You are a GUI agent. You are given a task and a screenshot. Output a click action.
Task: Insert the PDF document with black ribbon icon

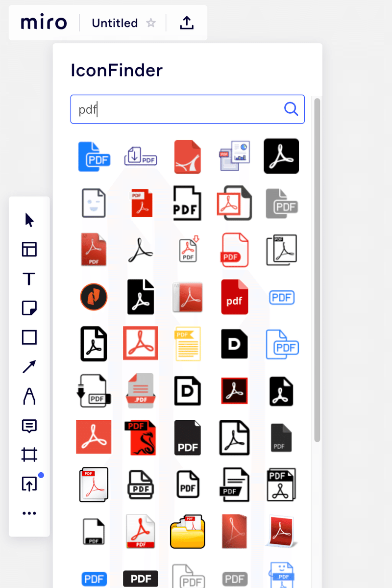234,485
